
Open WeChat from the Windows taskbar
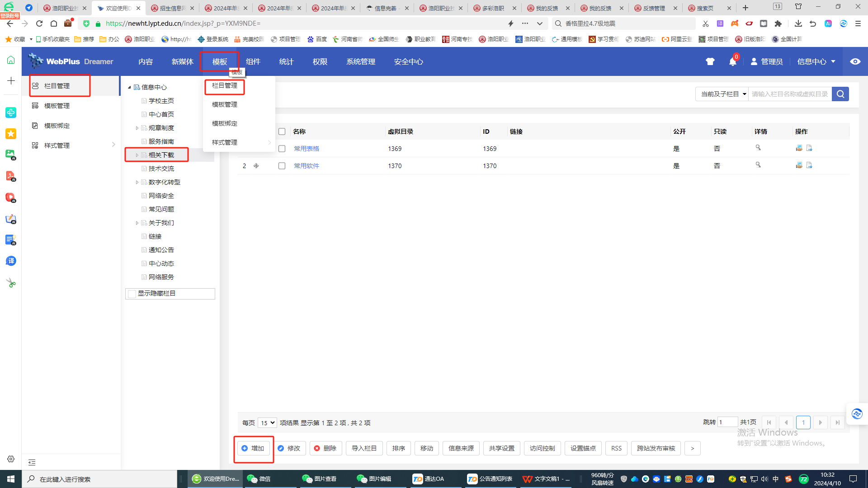tap(259, 479)
